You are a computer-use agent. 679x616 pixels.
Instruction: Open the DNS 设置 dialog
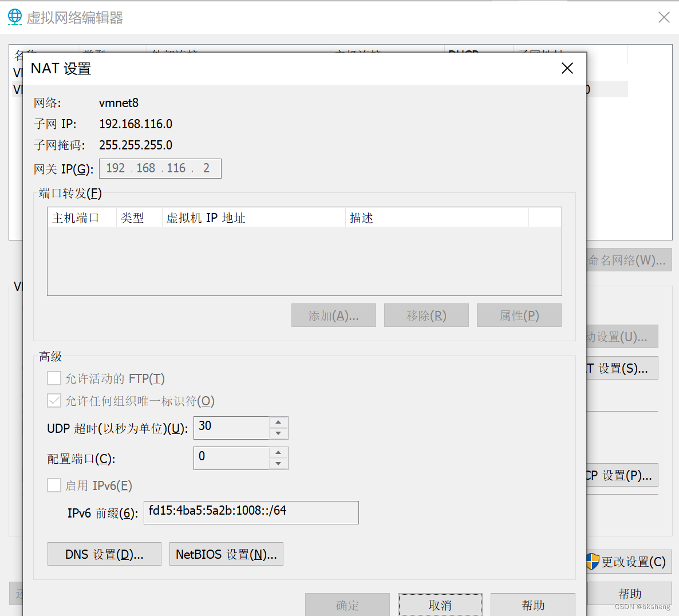click(x=104, y=554)
